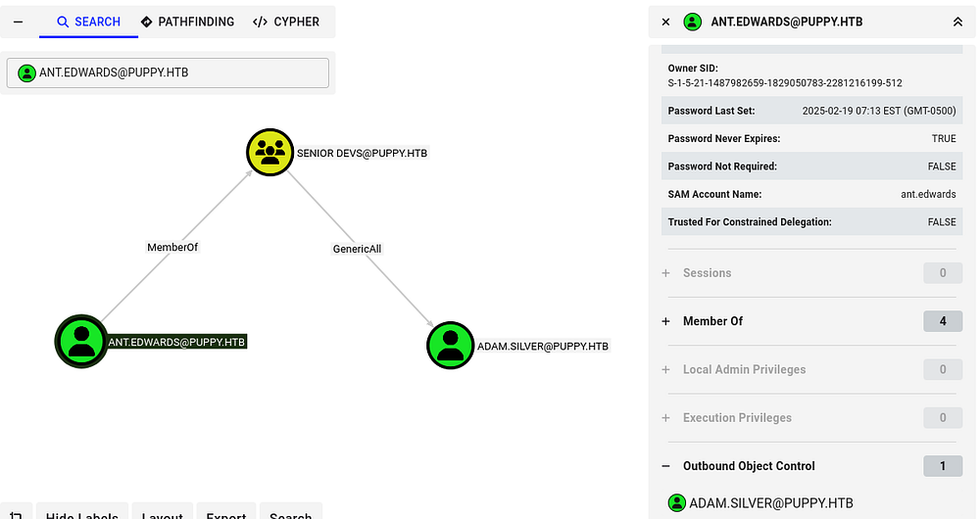Close the ANT.EDWARDS details panel
980x519 pixels.
tap(666, 22)
